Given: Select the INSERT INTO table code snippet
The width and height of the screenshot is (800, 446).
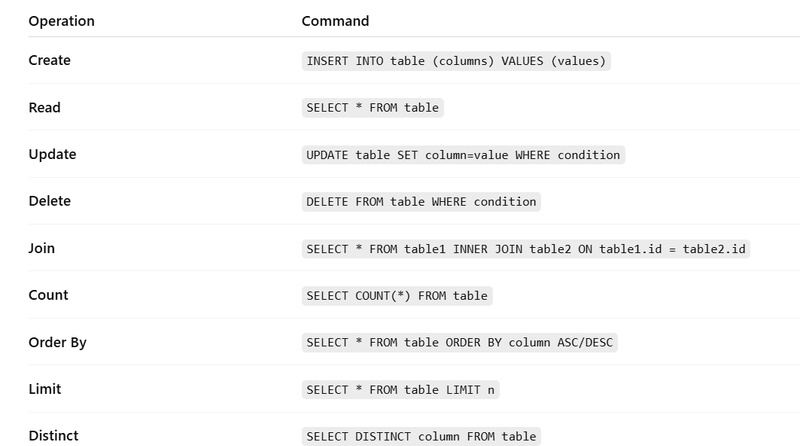Looking at the screenshot, I should coord(456,61).
